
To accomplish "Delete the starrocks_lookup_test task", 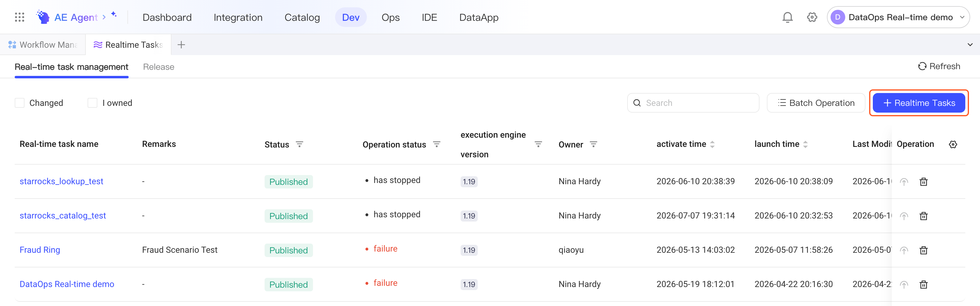I will point(923,182).
